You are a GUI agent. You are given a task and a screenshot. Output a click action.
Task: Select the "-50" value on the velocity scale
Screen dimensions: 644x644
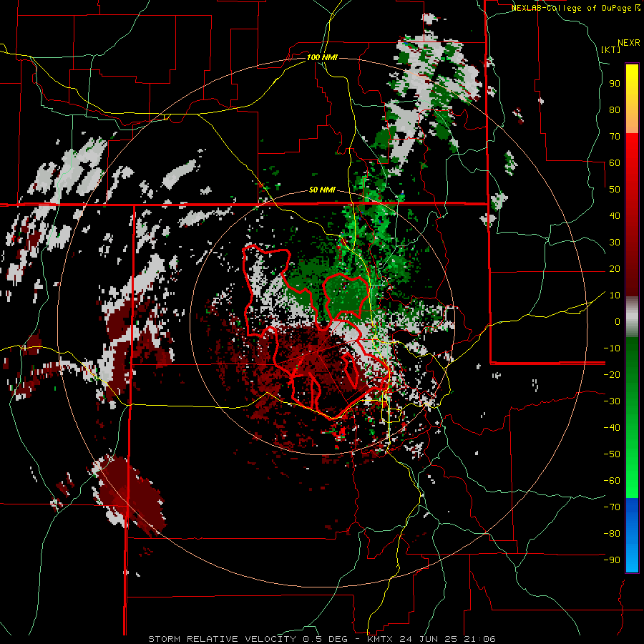click(612, 454)
